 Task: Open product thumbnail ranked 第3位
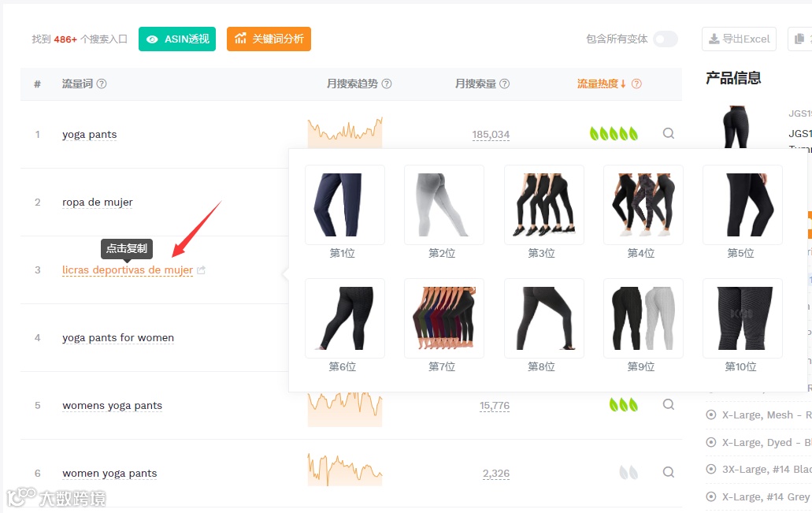coord(543,205)
